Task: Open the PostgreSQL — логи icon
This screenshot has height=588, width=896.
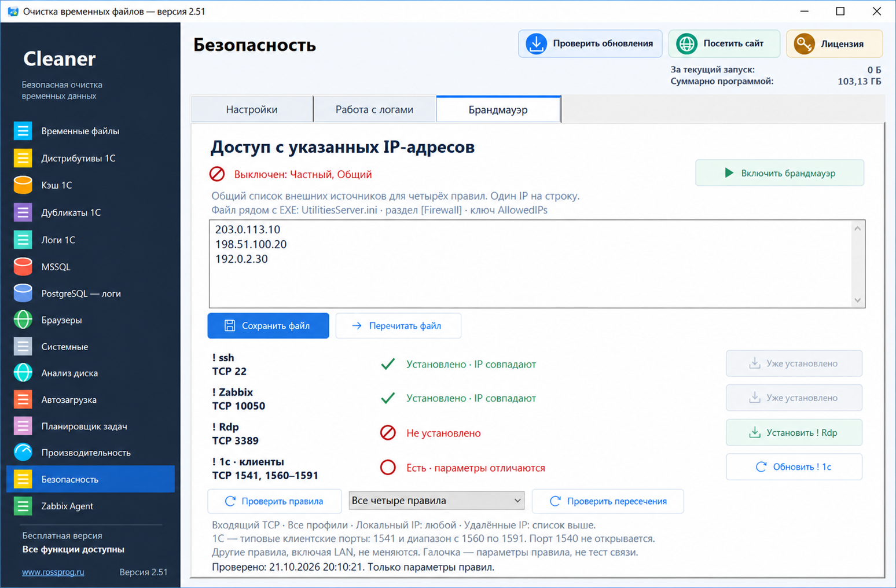Action: [23, 293]
